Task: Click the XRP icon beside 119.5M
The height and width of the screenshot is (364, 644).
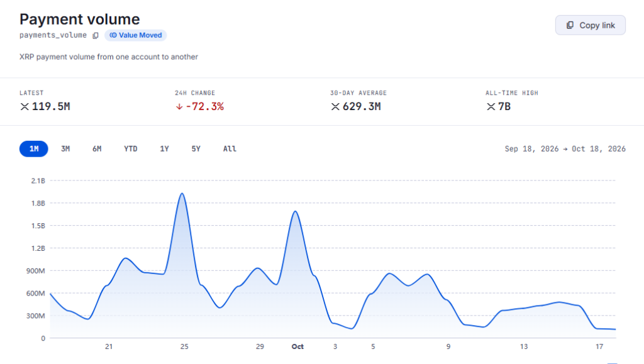Action: point(25,107)
